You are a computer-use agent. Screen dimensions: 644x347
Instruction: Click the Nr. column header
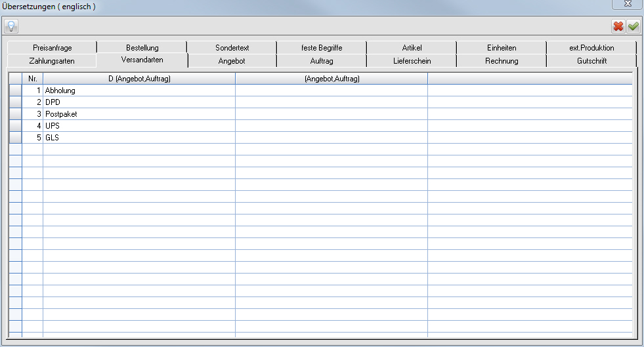tap(32, 78)
